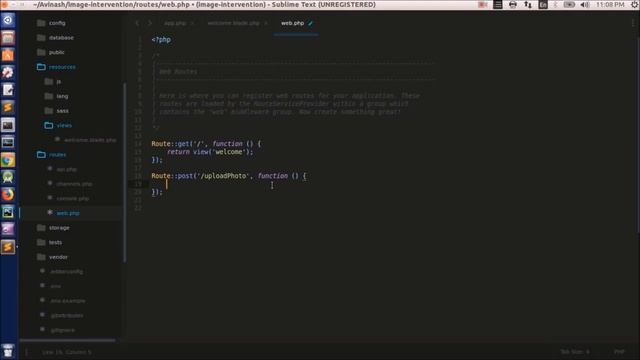Open the file manager dock icon below the Dash

[8, 38]
